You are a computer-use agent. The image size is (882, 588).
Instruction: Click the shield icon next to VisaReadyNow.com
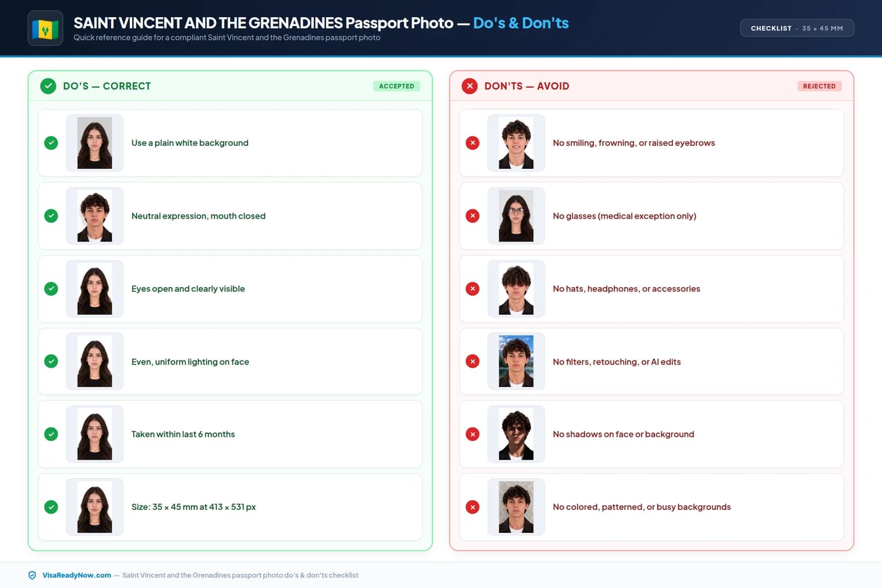coord(32,575)
